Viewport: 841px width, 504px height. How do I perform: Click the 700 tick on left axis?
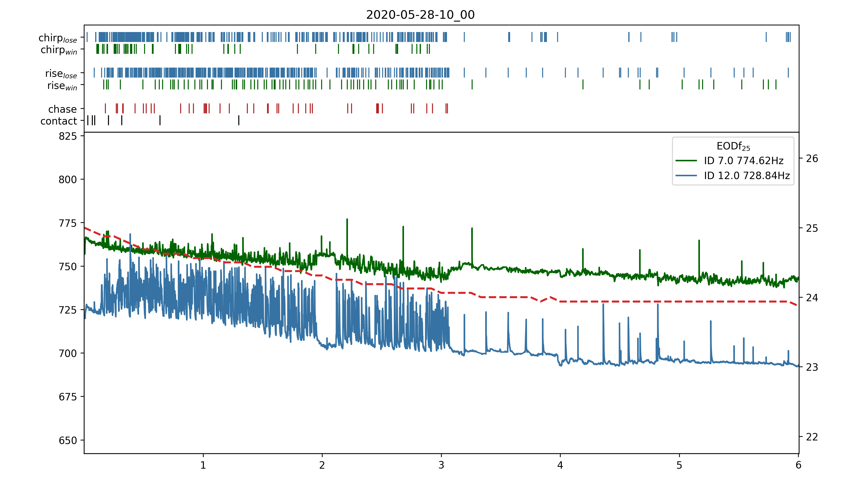(68, 354)
